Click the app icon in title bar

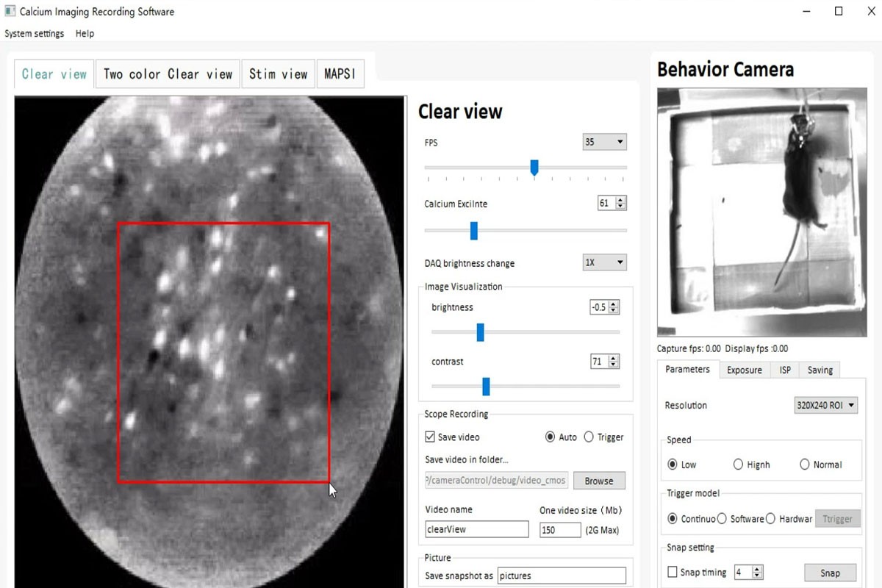click(x=10, y=12)
